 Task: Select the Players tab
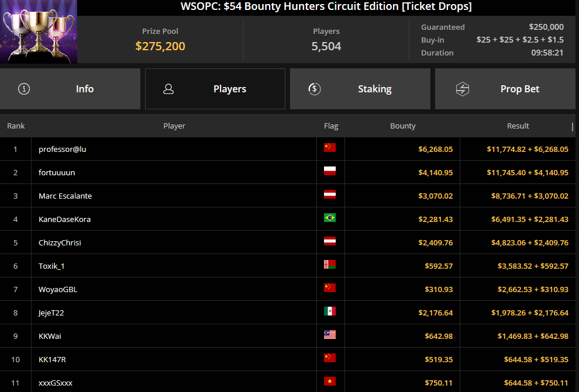point(215,89)
